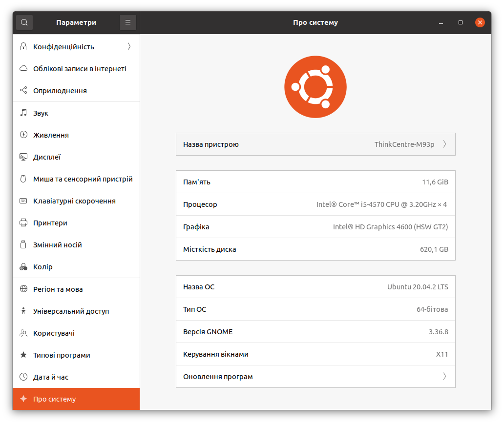Click the printer icon for Принтери
Image resolution: width=504 pixels, height=424 pixels.
click(23, 223)
